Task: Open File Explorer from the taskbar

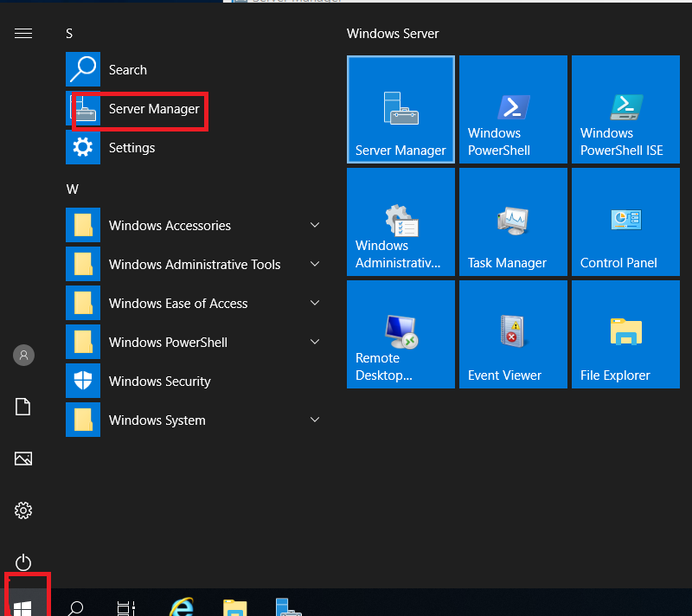Action: coord(234,607)
